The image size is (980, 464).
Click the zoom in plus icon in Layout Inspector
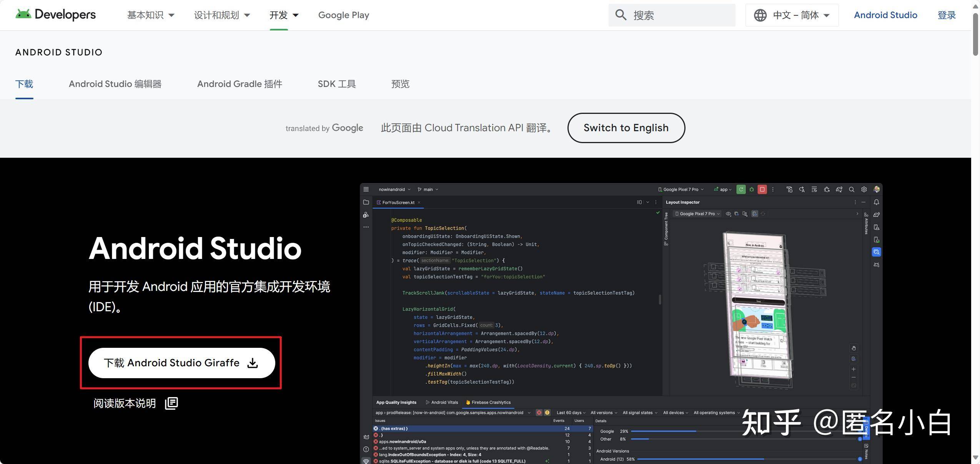point(854,369)
